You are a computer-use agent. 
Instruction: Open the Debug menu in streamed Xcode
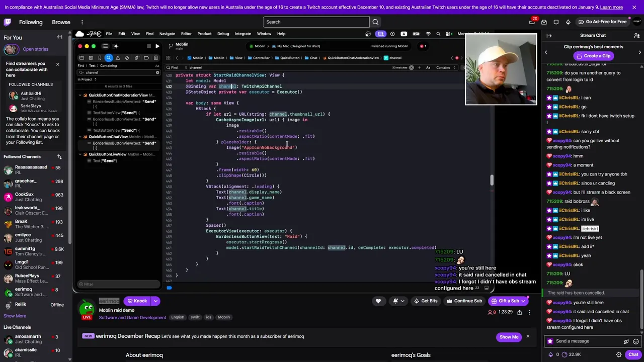pos(223,34)
